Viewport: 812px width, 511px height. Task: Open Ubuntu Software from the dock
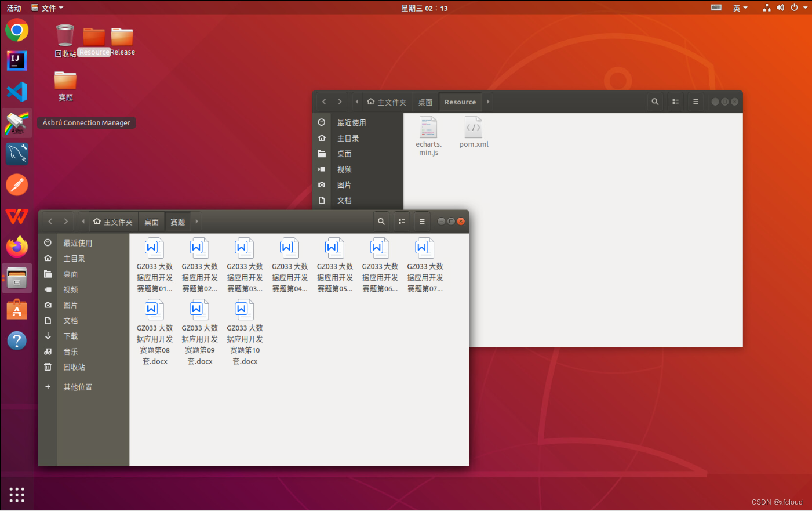pos(17,309)
